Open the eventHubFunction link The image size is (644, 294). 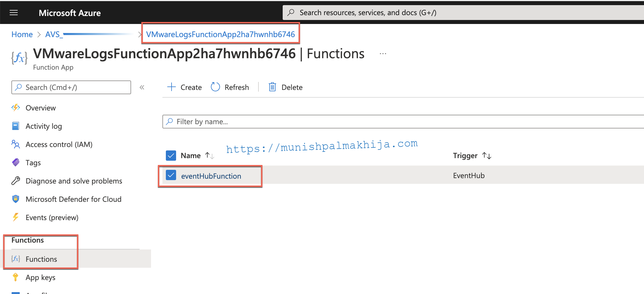click(211, 176)
